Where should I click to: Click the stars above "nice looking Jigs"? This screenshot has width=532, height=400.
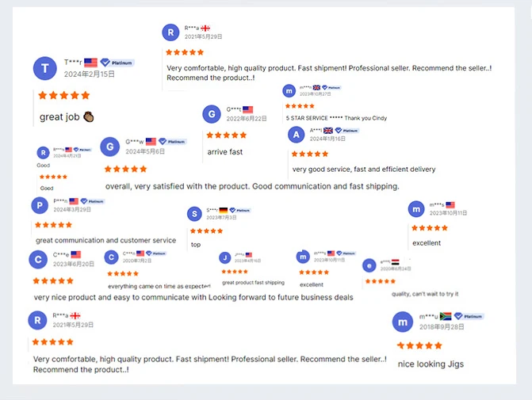click(419, 345)
